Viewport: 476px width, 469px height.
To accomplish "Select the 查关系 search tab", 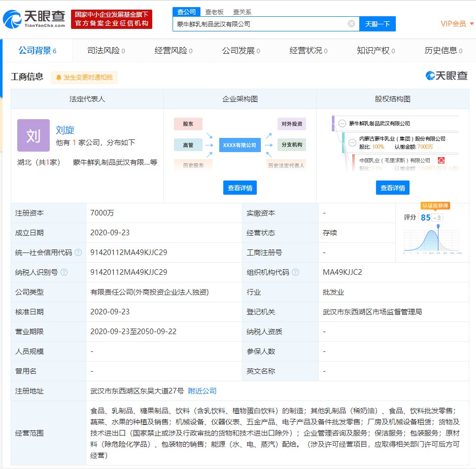I will click(242, 12).
